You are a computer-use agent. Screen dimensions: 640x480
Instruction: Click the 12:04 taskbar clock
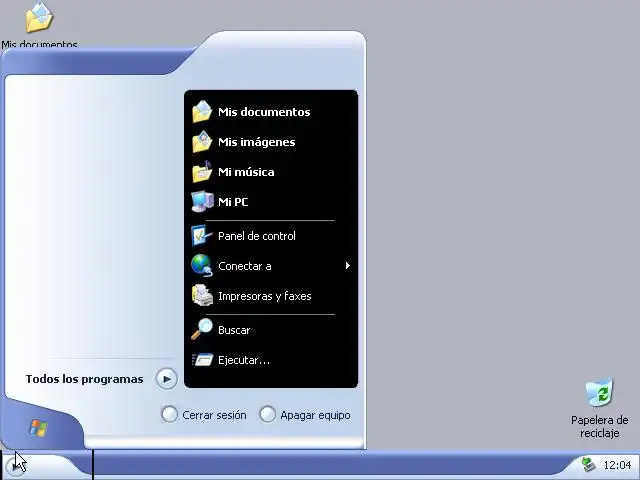click(x=617, y=465)
